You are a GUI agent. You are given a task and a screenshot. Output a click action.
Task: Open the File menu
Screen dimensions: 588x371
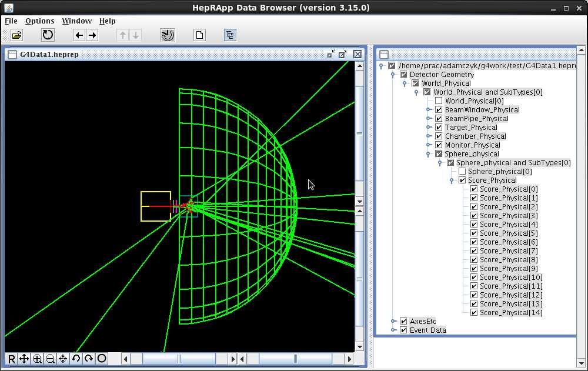click(11, 21)
